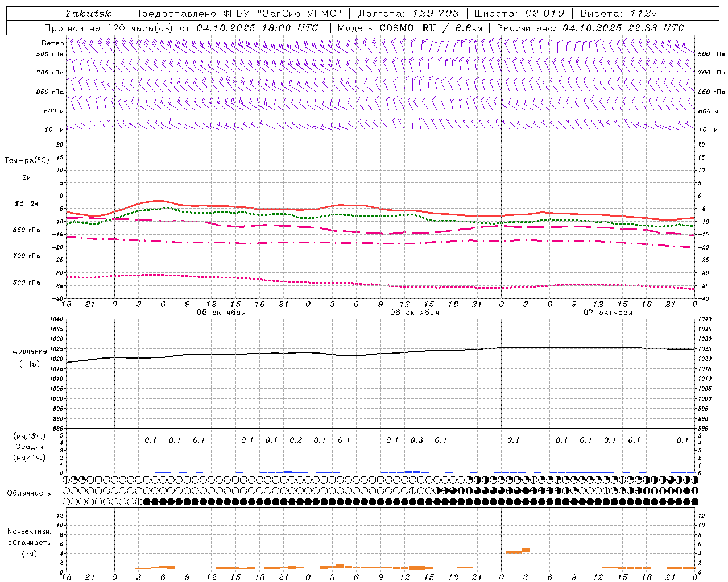Click the Широта: 62.019 value
This screenshot has height=582, width=728.
519,14
